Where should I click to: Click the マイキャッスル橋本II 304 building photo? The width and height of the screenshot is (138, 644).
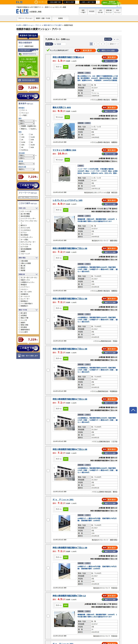click(64, 173)
